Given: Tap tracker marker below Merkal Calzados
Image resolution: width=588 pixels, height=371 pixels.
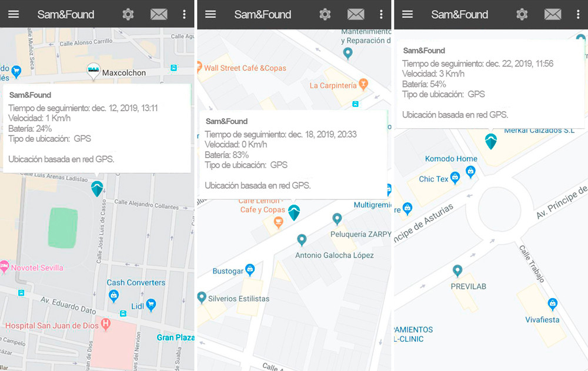Looking at the screenshot, I should (491, 142).
